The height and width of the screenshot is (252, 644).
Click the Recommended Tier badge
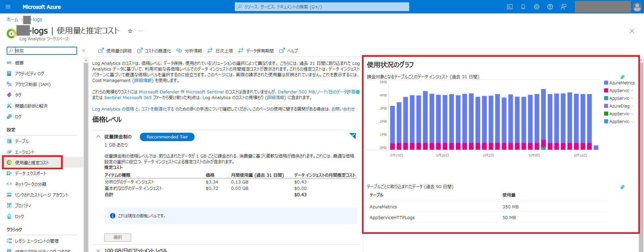[167, 137]
